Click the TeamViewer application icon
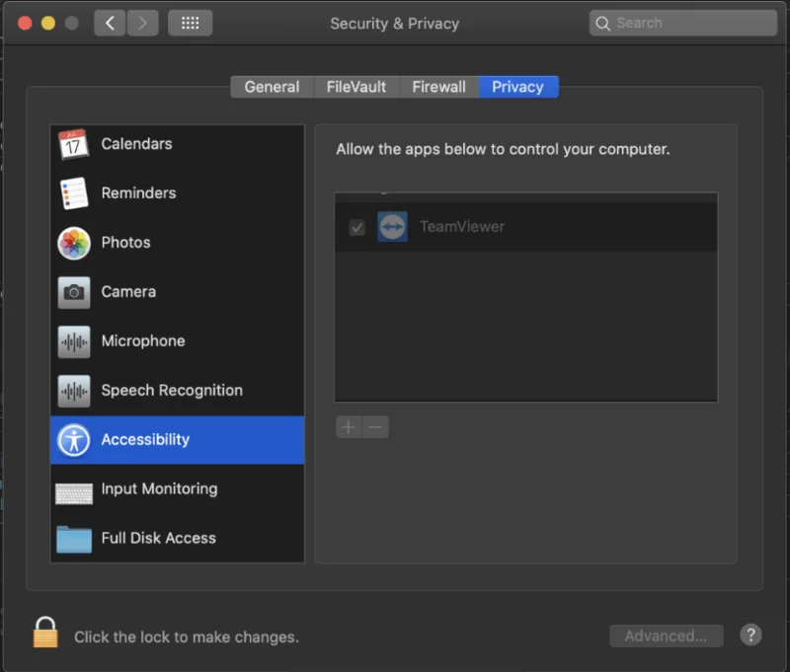Image resolution: width=790 pixels, height=672 pixels. coord(392,226)
